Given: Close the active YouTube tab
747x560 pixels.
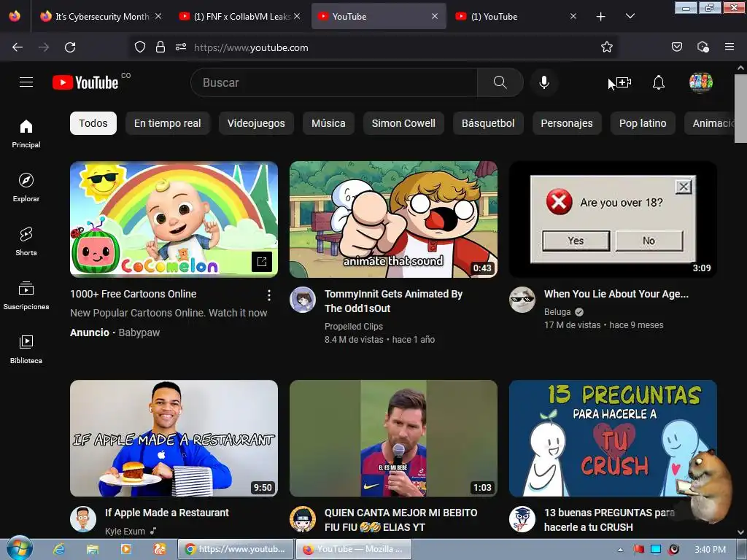Looking at the screenshot, I should coord(435,17).
